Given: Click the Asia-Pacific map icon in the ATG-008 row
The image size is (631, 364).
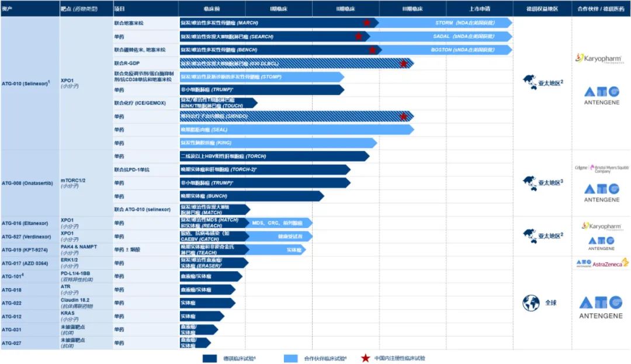Looking at the screenshot, I should click(x=531, y=182).
